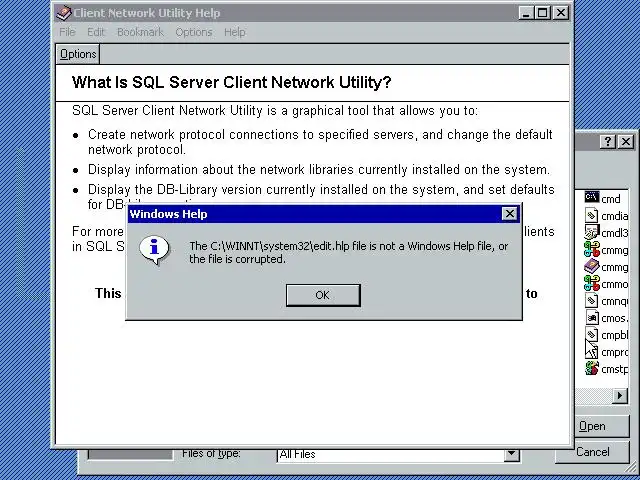
Task: Click the blue information speech-bubble icon
Action: (x=154, y=250)
